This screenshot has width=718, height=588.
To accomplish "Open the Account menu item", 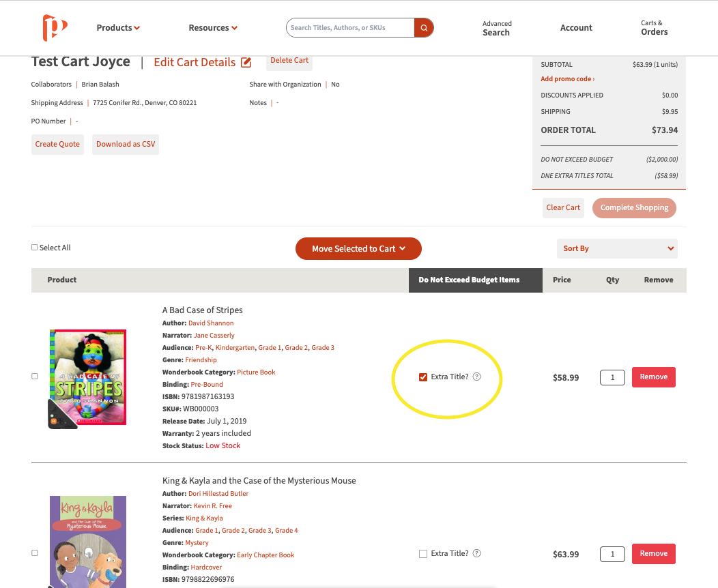I will pos(576,28).
